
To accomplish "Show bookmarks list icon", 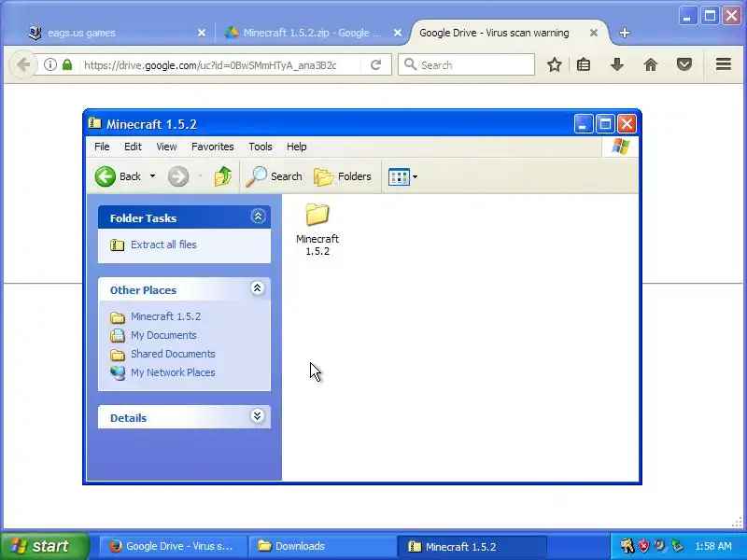I will point(584,64).
